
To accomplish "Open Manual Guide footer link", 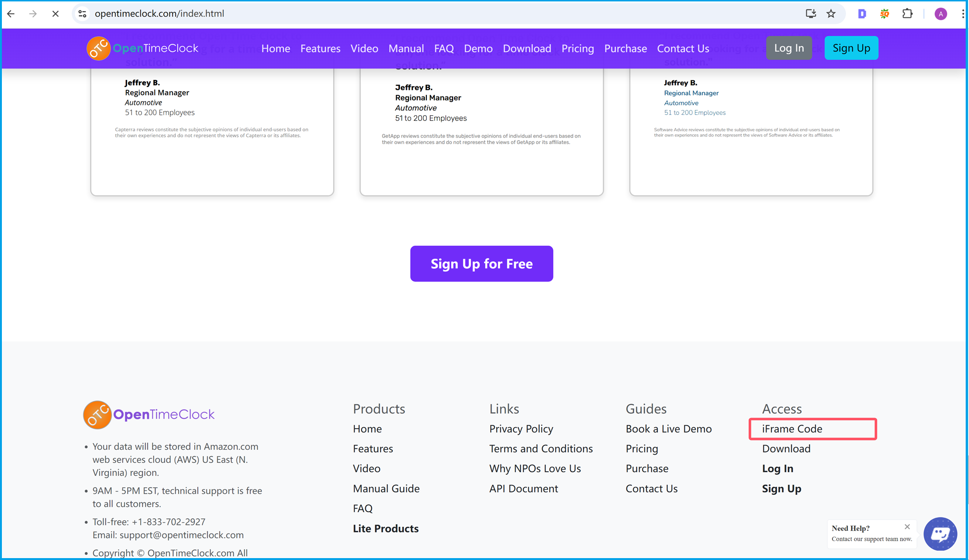I will pos(386,488).
